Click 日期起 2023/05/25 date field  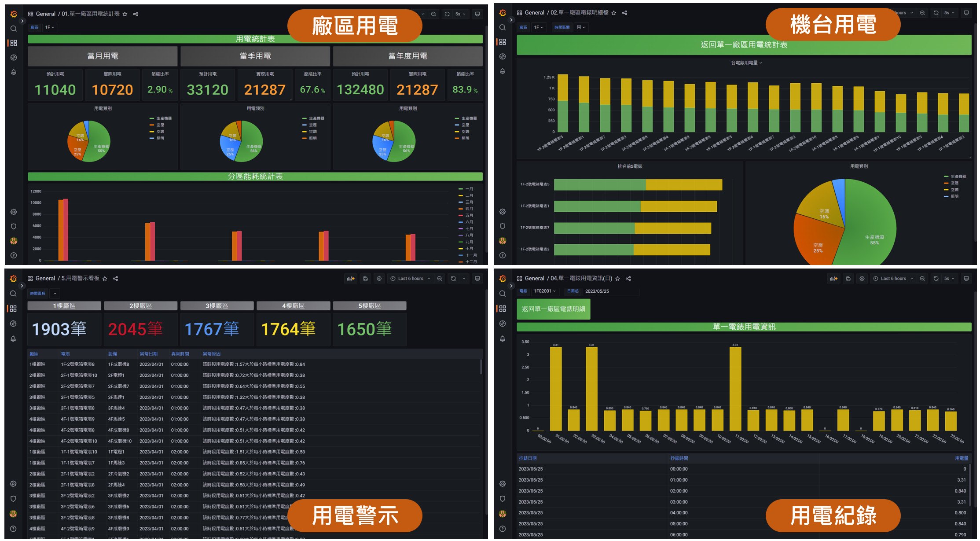(x=611, y=291)
